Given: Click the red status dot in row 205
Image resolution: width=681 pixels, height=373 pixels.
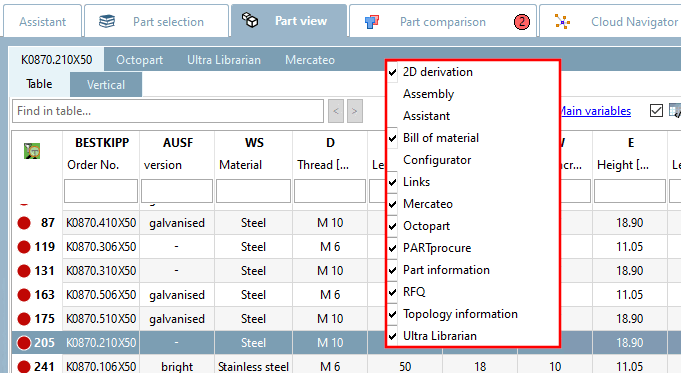Looking at the screenshot, I should pyautogui.click(x=24, y=343).
